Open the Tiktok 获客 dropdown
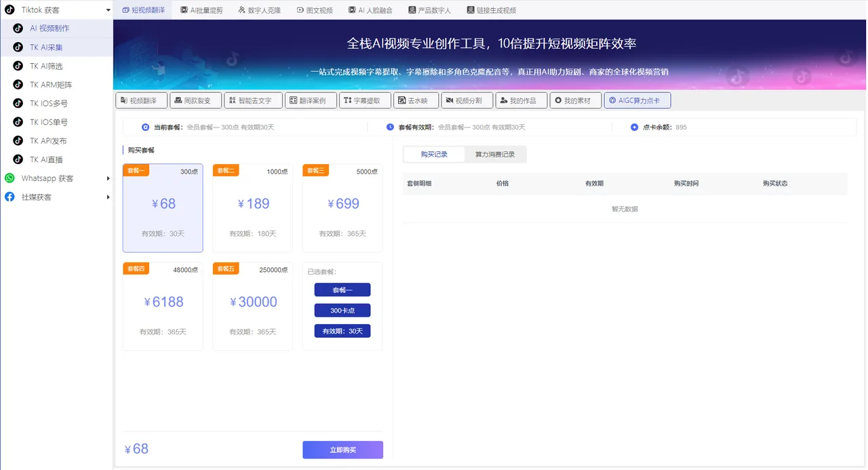The width and height of the screenshot is (868, 470). coord(56,9)
